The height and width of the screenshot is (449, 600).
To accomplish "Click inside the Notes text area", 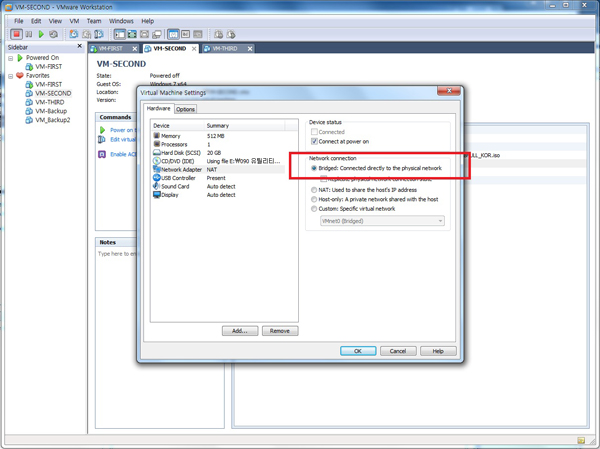I will tap(160, 338).
